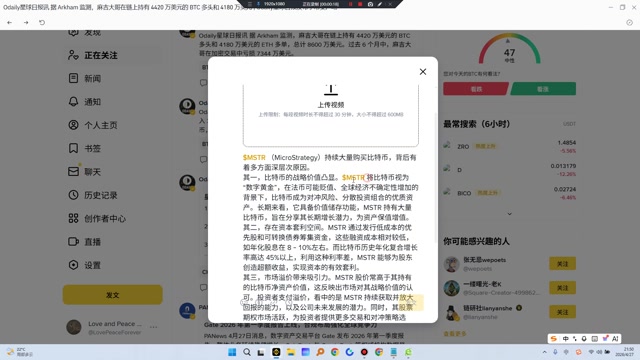Open the red recorder app in taskbar
The width and height of the screenshot is (640, 360).
(x=364, y=352)
